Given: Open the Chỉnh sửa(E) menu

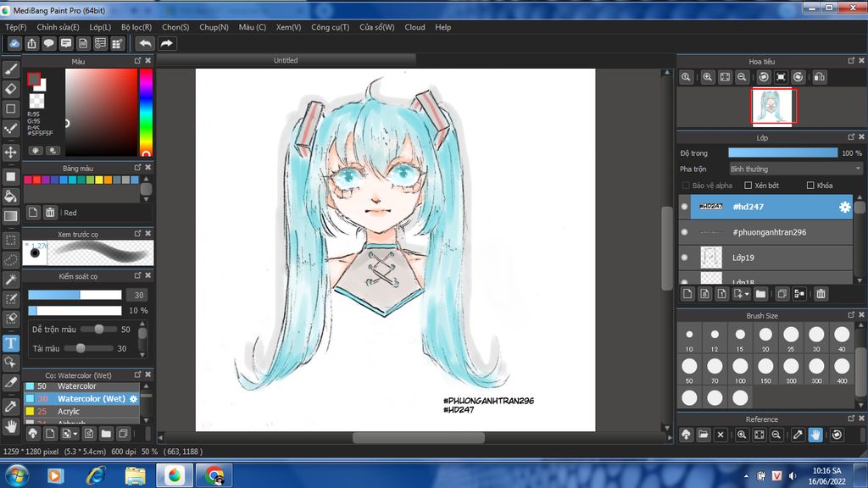Looking at the screenshot, I should coord(58,27).
